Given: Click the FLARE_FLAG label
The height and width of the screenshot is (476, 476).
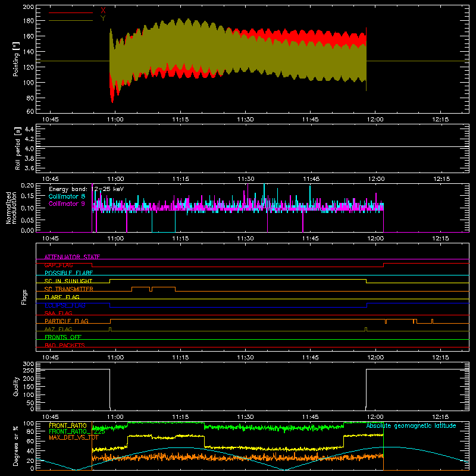Looking at the screenshot, I should click(62, 297).
